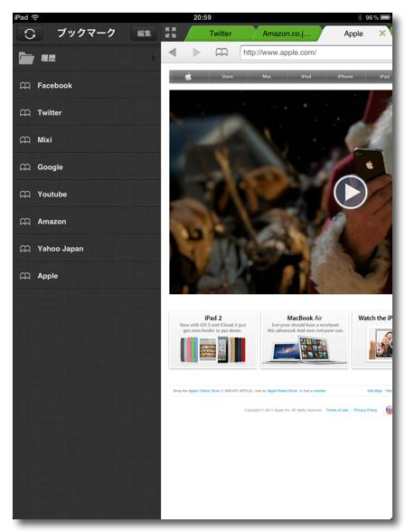Viewport: 405px width, 532px height.
Task: Open the Mixi bookmark
Action: tap(87, 139)
